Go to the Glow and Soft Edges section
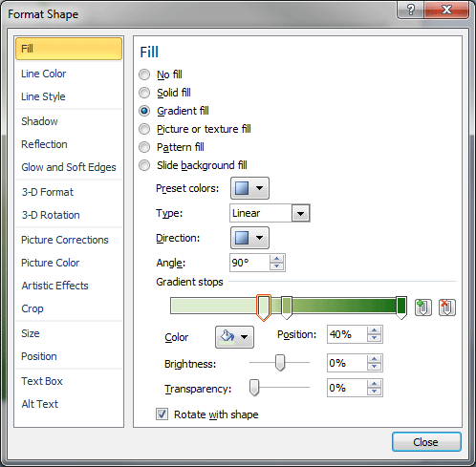 click(69, 167)
